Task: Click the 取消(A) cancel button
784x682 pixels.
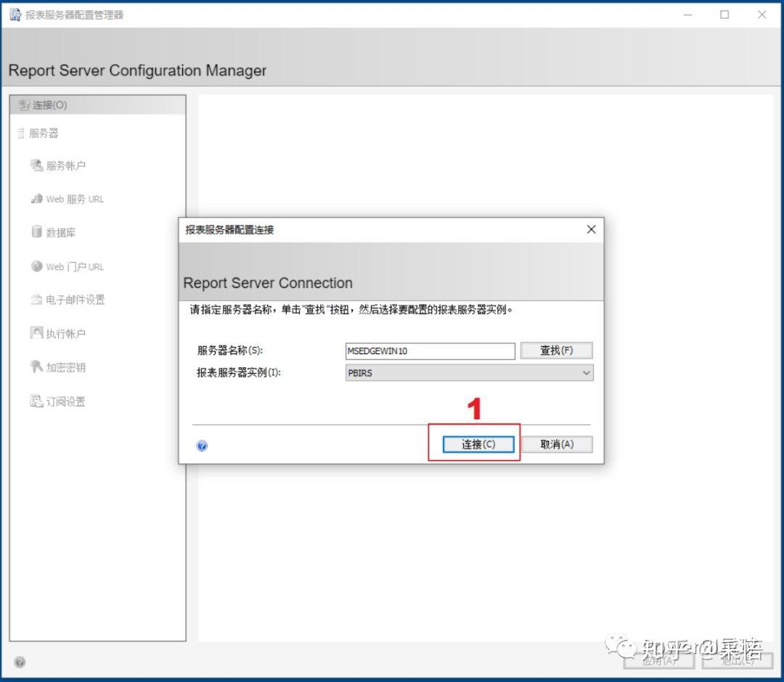Action: click(557, 444)
